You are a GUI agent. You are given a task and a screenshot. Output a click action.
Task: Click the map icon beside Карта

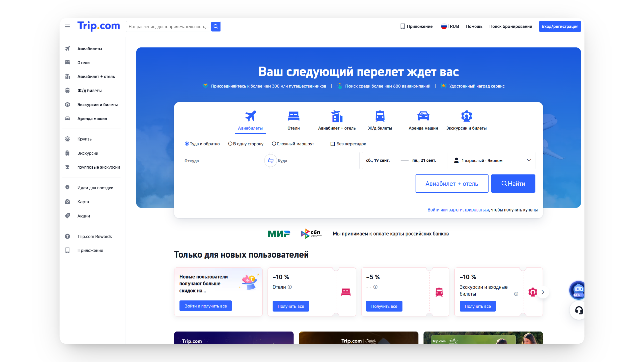(x=67, y=202)
